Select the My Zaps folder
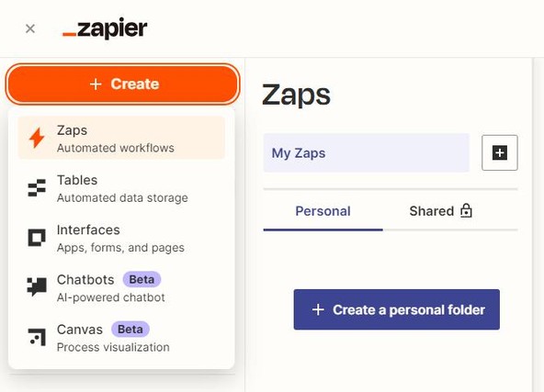544x392 pixels. 367,152
